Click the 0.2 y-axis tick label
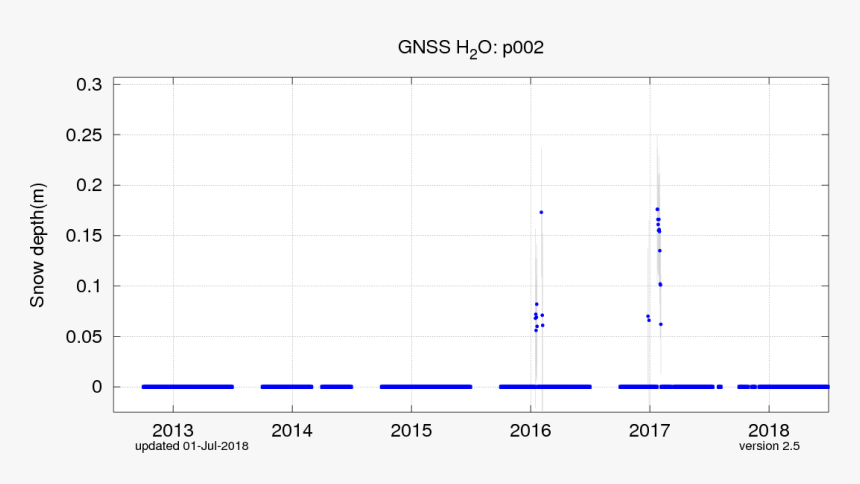The width and height of the screenshot is (860, 484). click(x=90, y=185)
